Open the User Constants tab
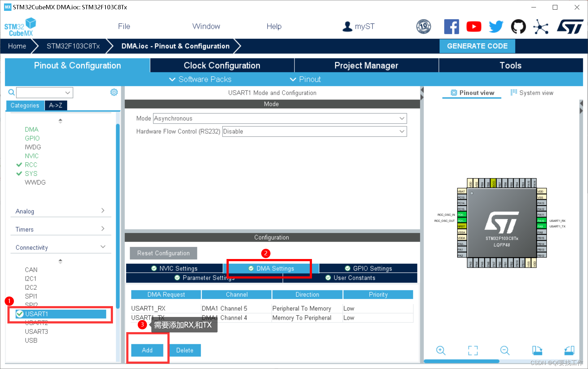 (350, 278)
